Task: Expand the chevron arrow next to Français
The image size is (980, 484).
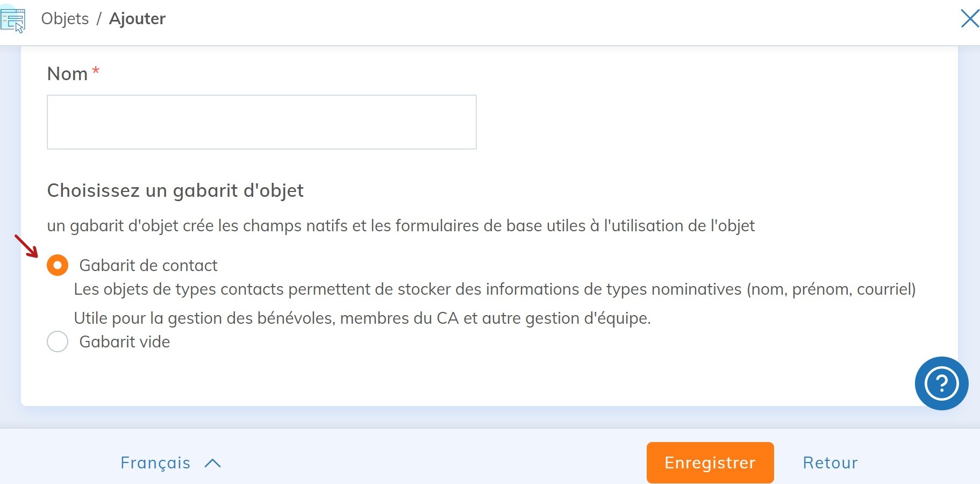Action: (213, 463)
